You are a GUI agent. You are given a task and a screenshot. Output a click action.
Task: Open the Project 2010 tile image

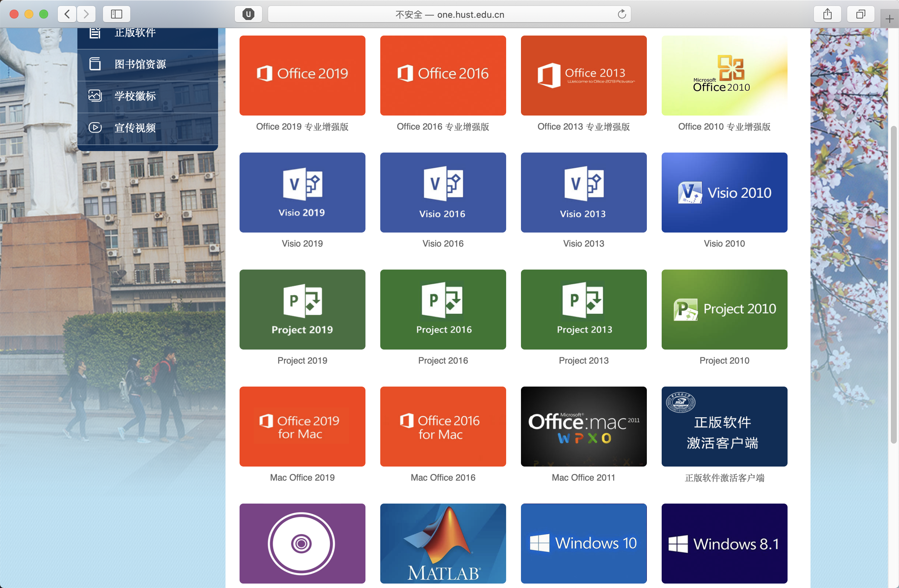click(724, 309)
